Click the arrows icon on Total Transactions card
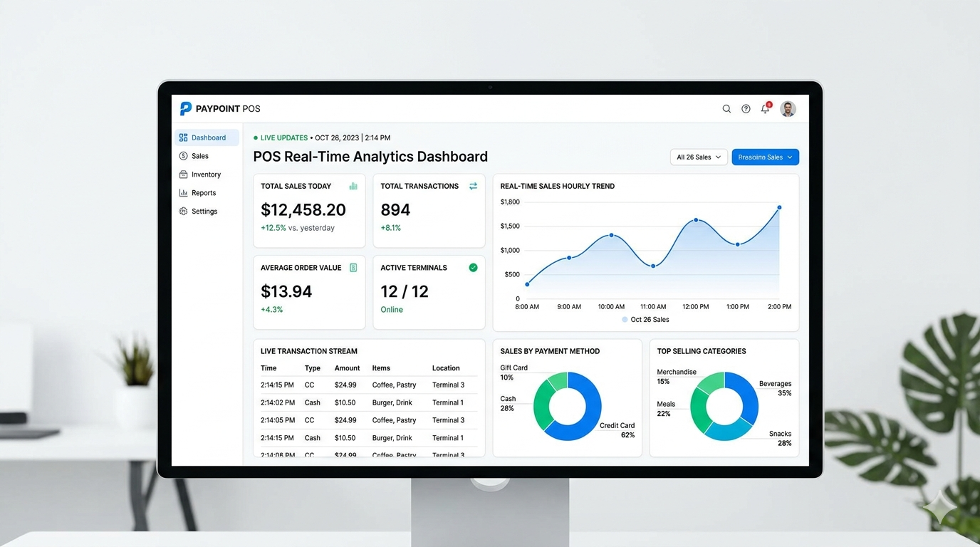This screenshot has height=547, width=980. coord(473,185)
